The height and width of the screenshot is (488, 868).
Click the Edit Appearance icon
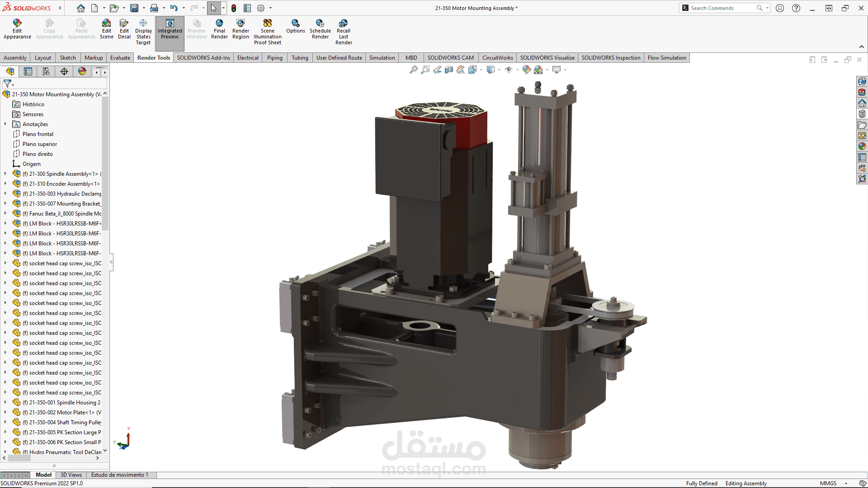point(17,23)
